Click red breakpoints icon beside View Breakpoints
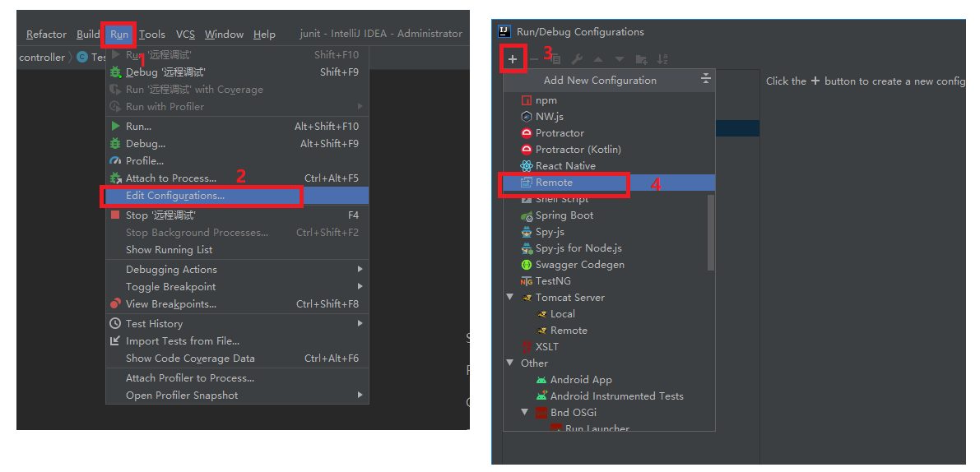This screenshot has height=472, width=980. point(115,304)
